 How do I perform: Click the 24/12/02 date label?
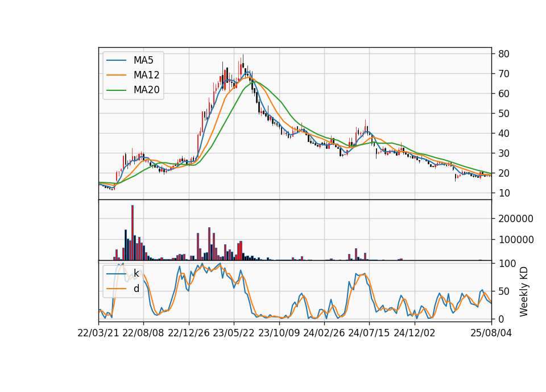[x=415, y=333]
